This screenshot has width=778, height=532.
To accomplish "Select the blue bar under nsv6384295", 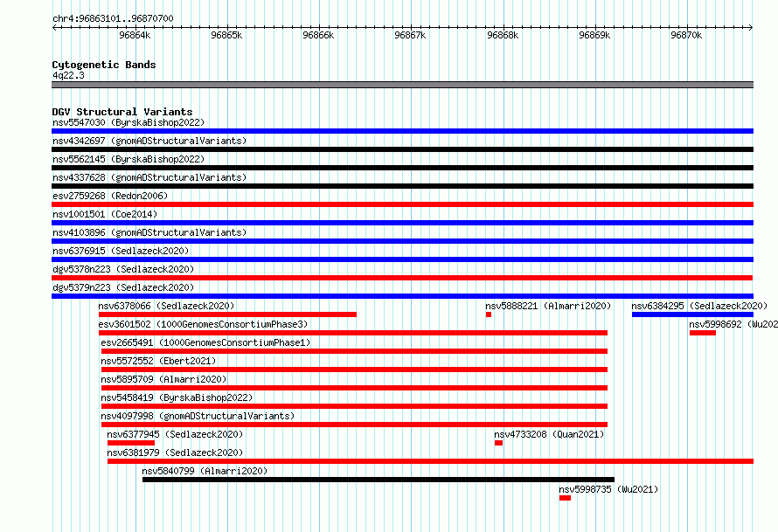I will click(x=692, y=314).
